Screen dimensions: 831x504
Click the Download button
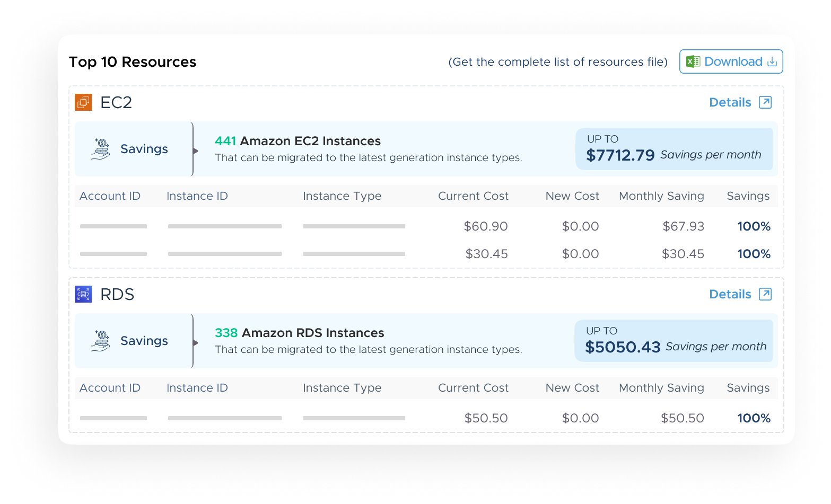[731, 61]
